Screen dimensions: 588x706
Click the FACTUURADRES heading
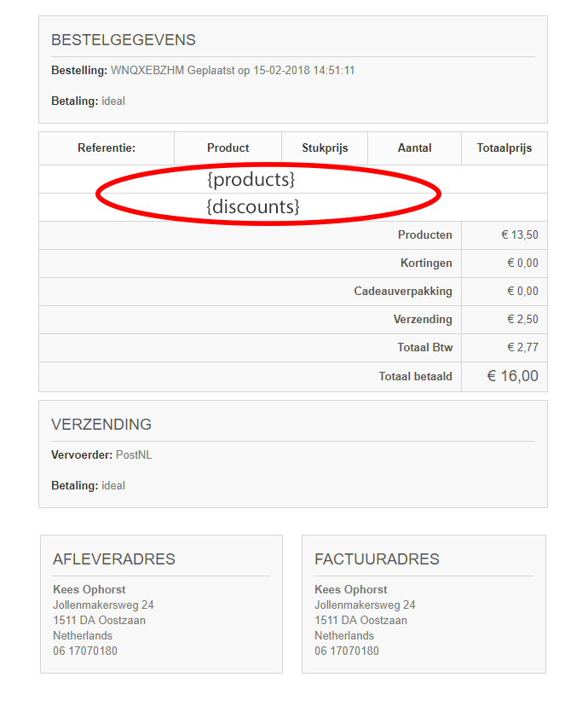pyautogui.click(x=377, y=559)
